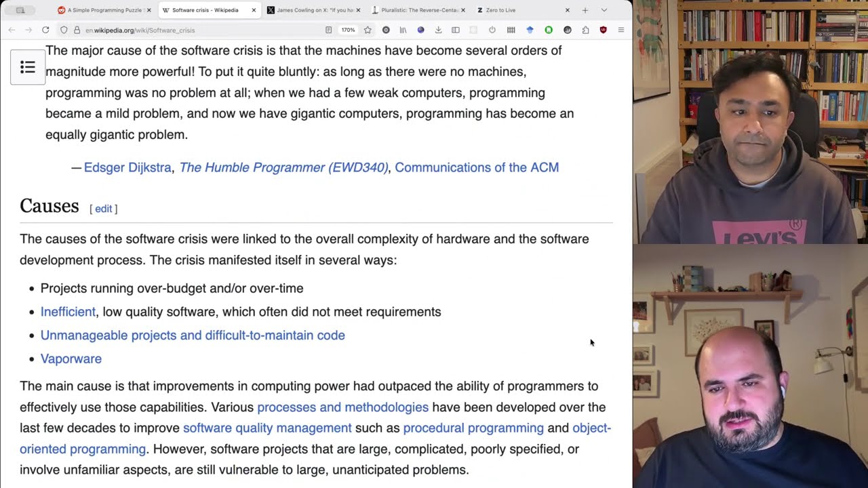
Task: List all tabs dropdown arrow
Action: [604, 10]
